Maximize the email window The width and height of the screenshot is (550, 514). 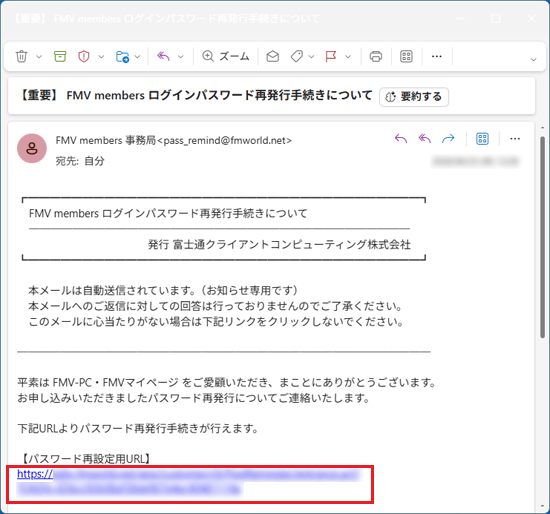496,19
